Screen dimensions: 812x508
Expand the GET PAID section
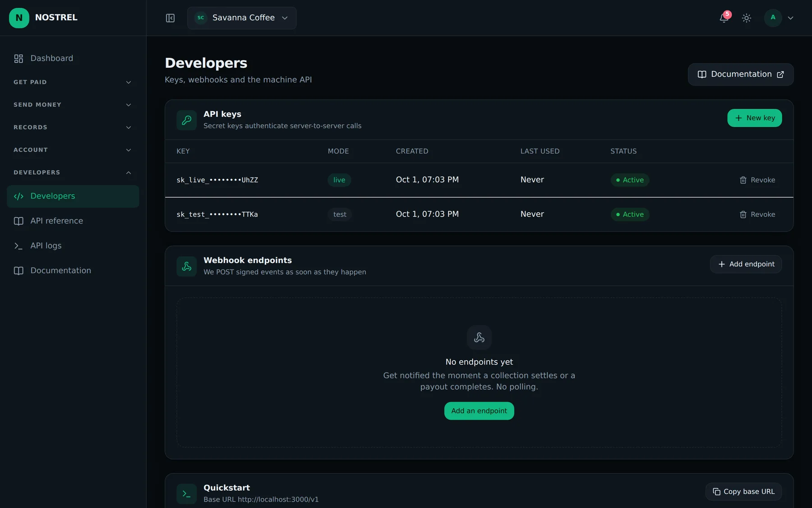(x=73, y=82)
